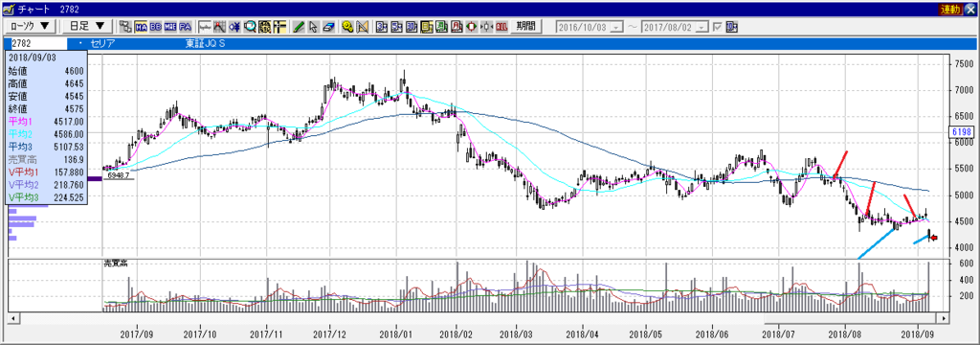Open the end date 2017/08/02 dropdown

(x=702, y=28)
